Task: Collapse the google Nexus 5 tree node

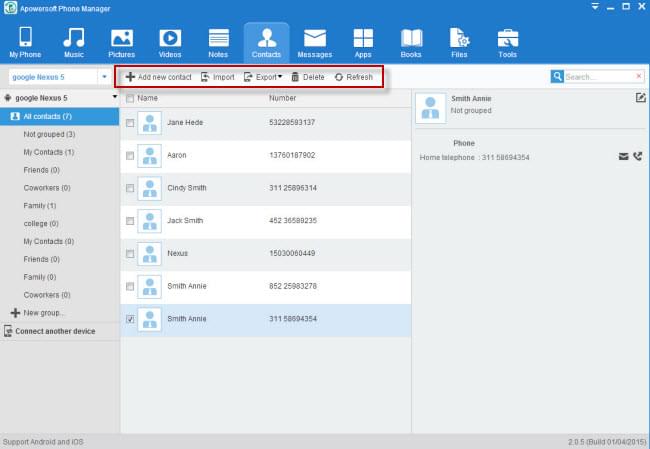Action: coord(115,97)
